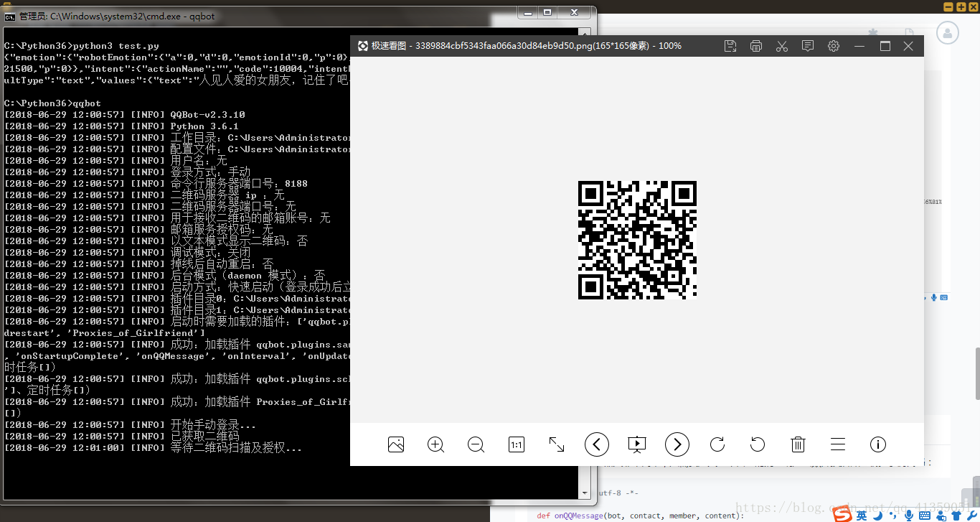The image size is (980, 522).
Task: Click the scissors crop icon
Action: 782,46
